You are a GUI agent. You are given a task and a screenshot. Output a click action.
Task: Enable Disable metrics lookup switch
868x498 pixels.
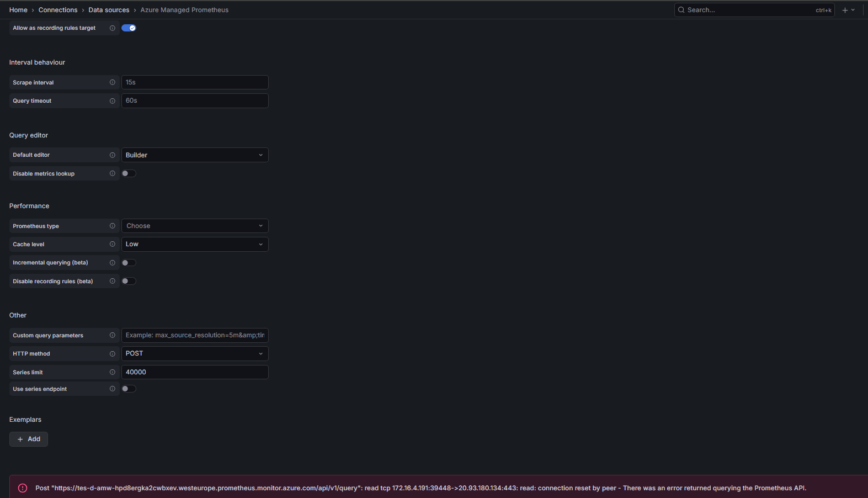coord(129,173)
